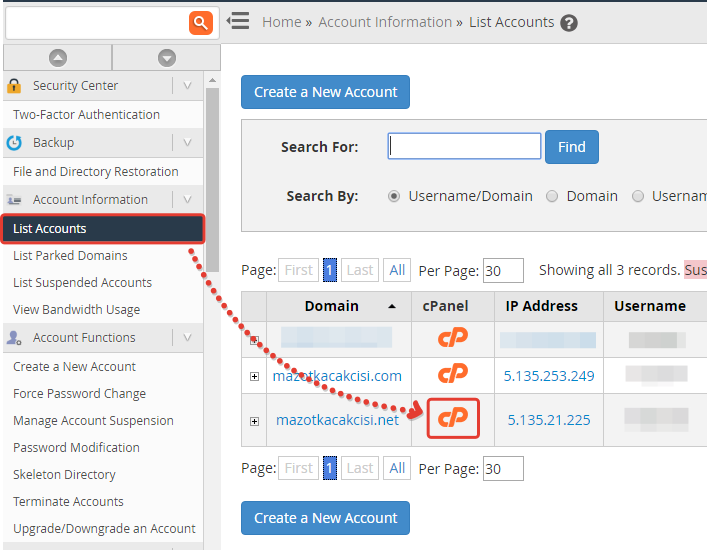This screenshot has height=550, width=707.
Task: Collapse the Account Functions section
Action: click(187, 338)
